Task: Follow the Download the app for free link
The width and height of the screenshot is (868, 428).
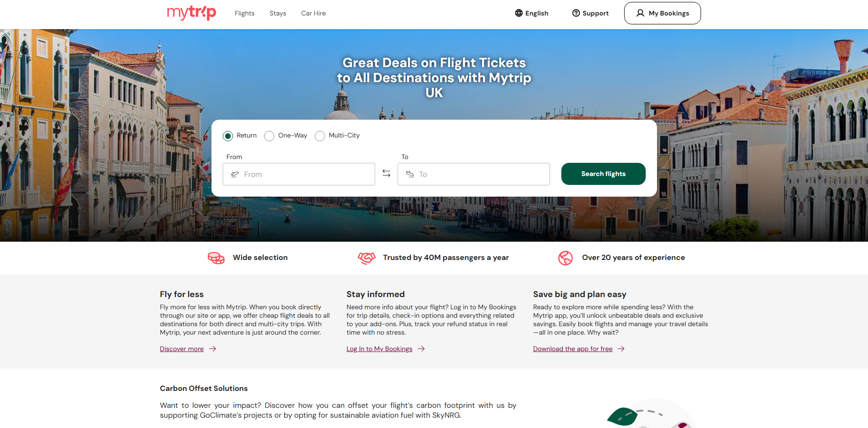Action: click(573, 349)
